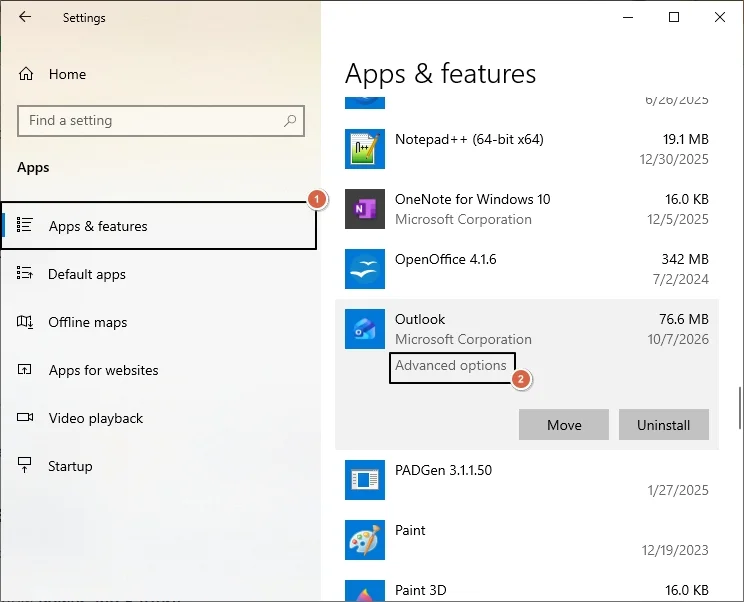Click the Video playback sidebar icon
The width and height of the screenshot is (744, 602).
coord(25,417)
